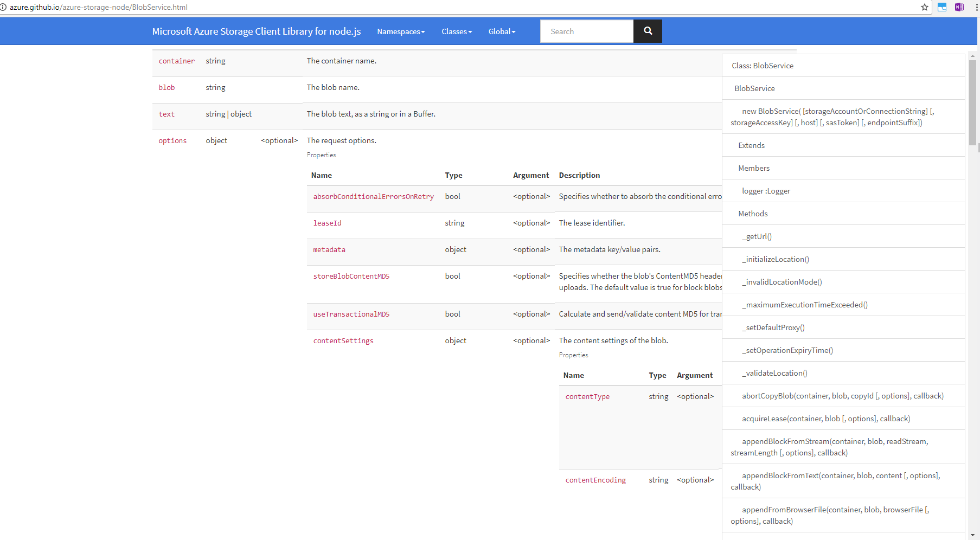
Task: Open the _getUrl() method documentation
Action: (x=757, y=236)
